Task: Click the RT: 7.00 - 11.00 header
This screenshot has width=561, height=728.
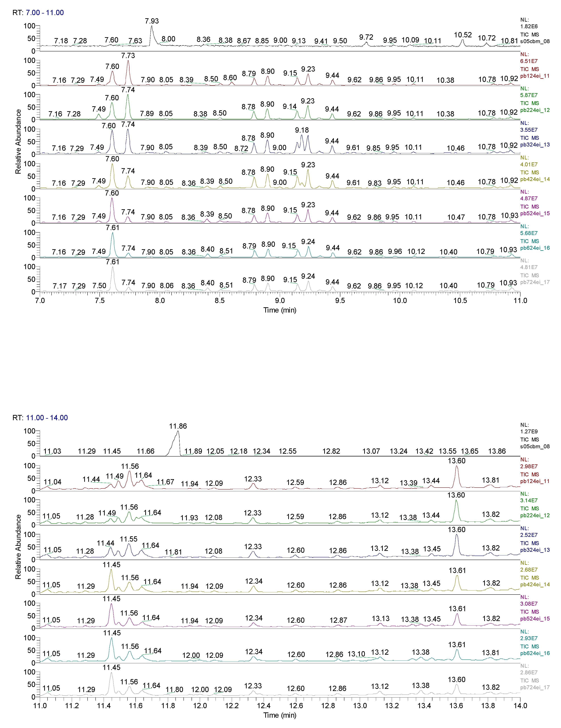Action: coord(38,13)
